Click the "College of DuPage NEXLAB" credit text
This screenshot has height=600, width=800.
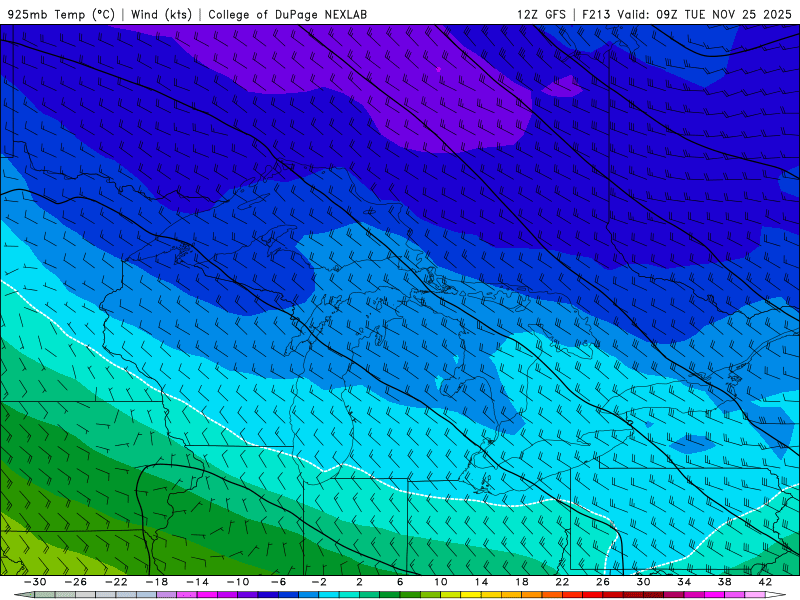click(287, 14)
